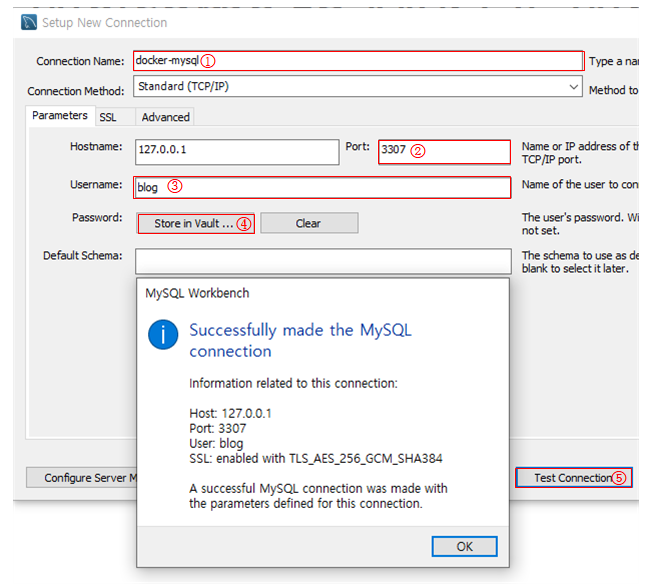Click the Clear password button
The width and height of the screenshot is (670, 588).
309,223
